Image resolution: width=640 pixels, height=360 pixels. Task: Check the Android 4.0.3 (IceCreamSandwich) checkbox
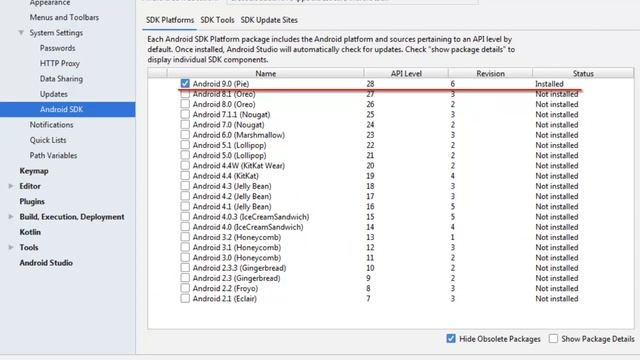pyautogui.click(x=185, y=216)
